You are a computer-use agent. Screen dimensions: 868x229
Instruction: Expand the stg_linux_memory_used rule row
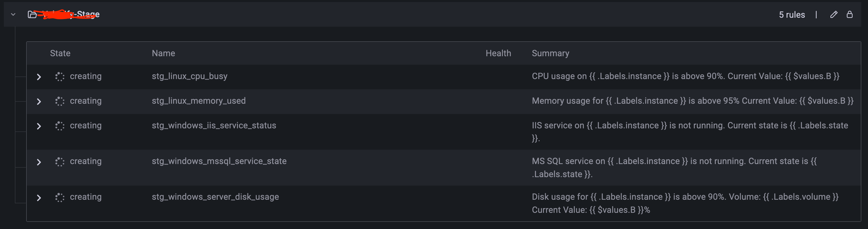point(39,101)
